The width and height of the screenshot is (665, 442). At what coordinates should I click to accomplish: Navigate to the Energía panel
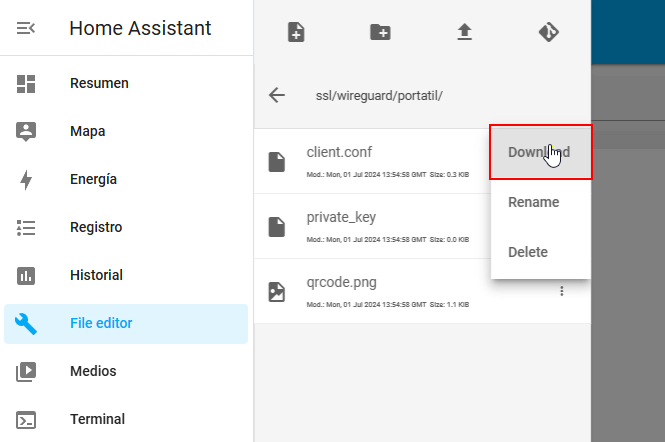93,179
